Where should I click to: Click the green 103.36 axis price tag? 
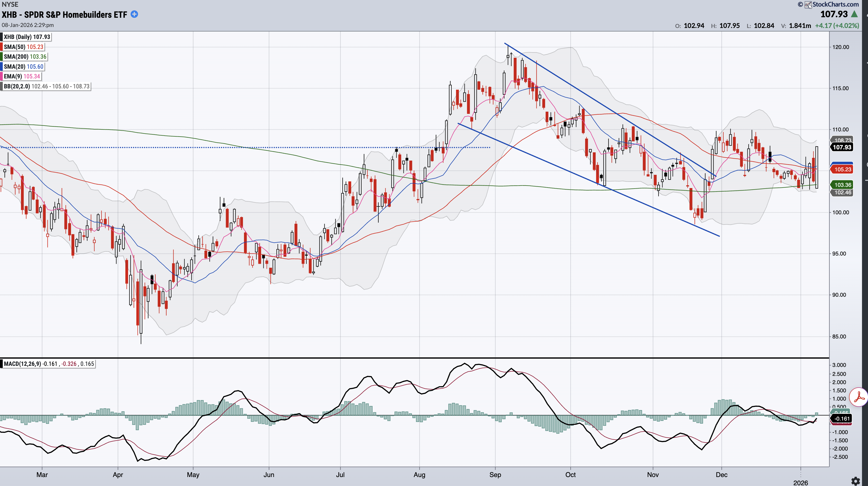click(x=842, y=185)
